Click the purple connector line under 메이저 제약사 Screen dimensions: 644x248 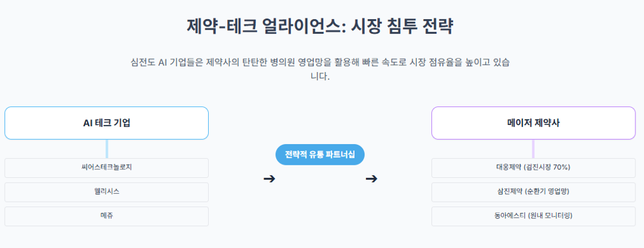[x=534, y=149]
